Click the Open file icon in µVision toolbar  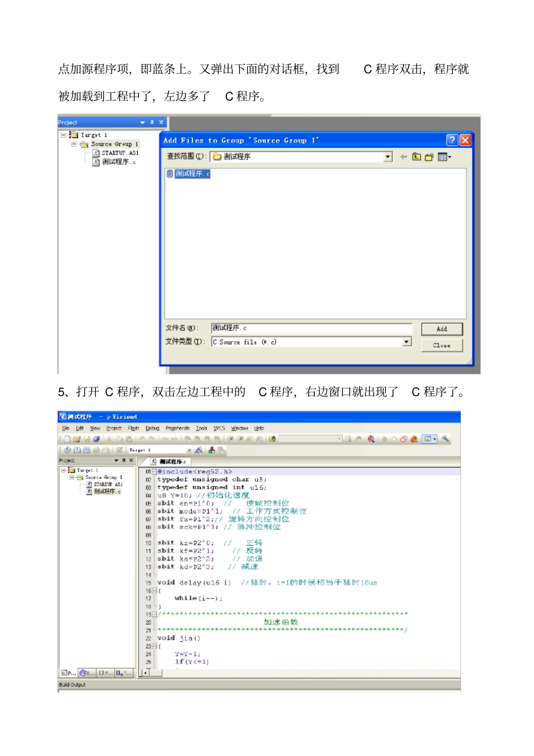click(x=77, y=439)
